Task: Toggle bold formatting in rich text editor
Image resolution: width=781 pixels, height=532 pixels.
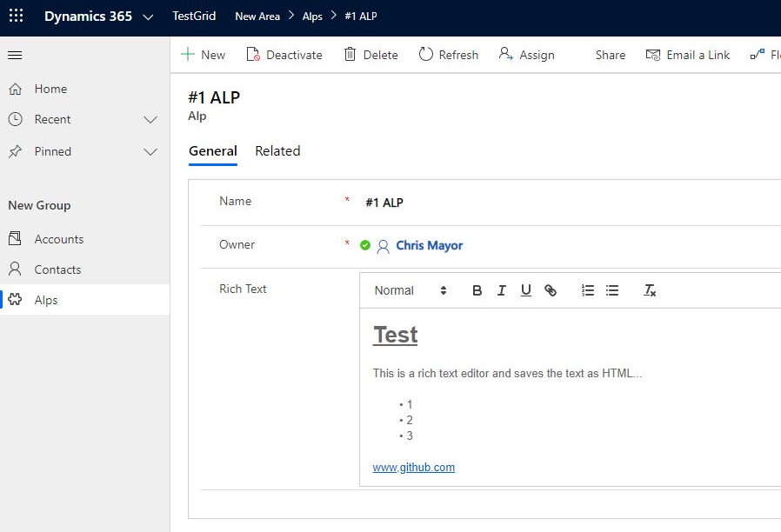Action: 477,290
